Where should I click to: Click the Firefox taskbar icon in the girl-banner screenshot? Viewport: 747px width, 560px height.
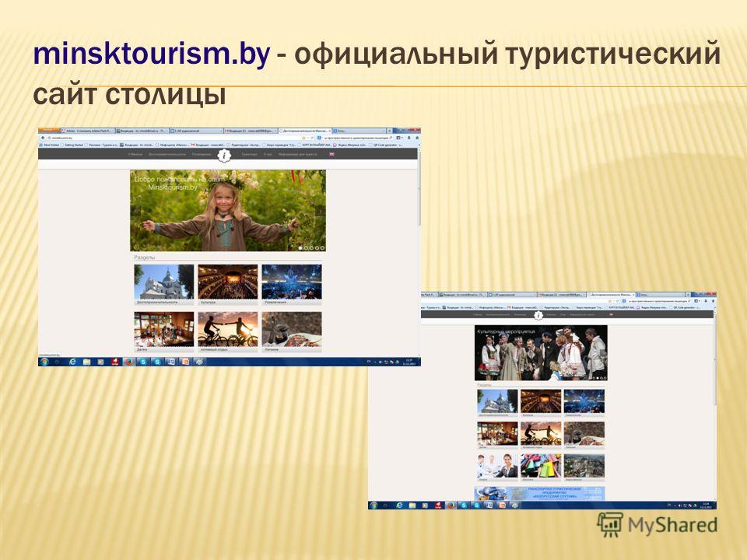coord(129,362)
